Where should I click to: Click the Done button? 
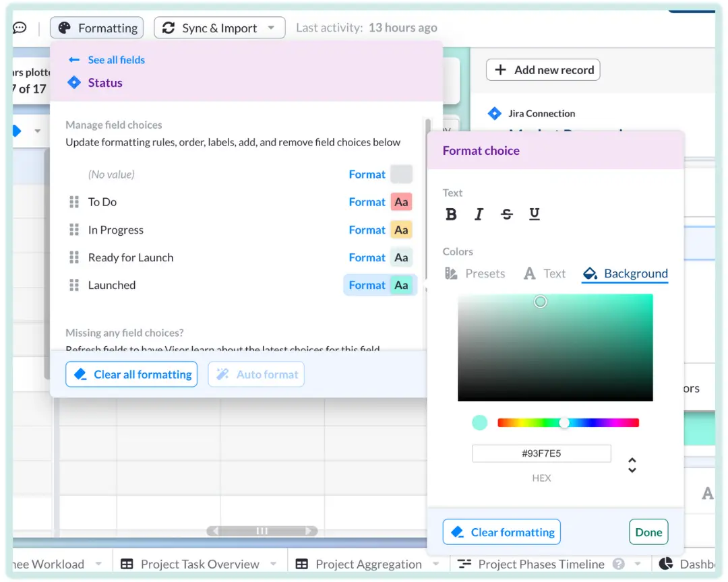point(648,532)
